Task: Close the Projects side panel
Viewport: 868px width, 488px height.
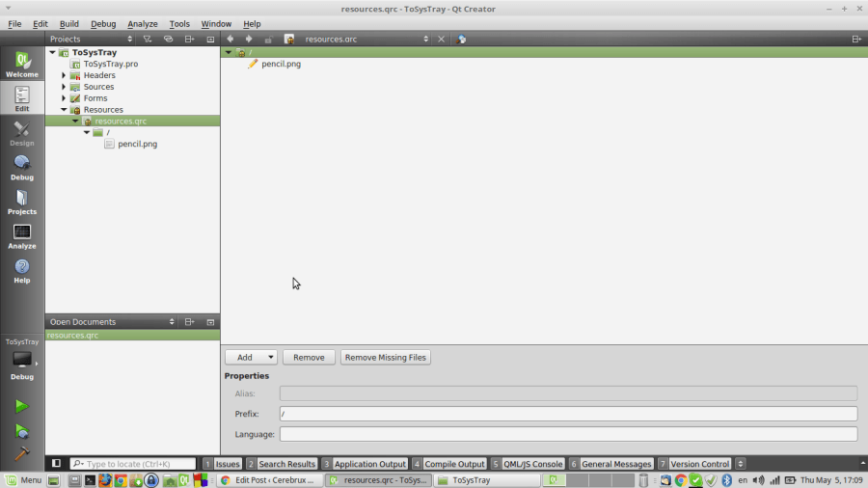Action: click(210, 40)
